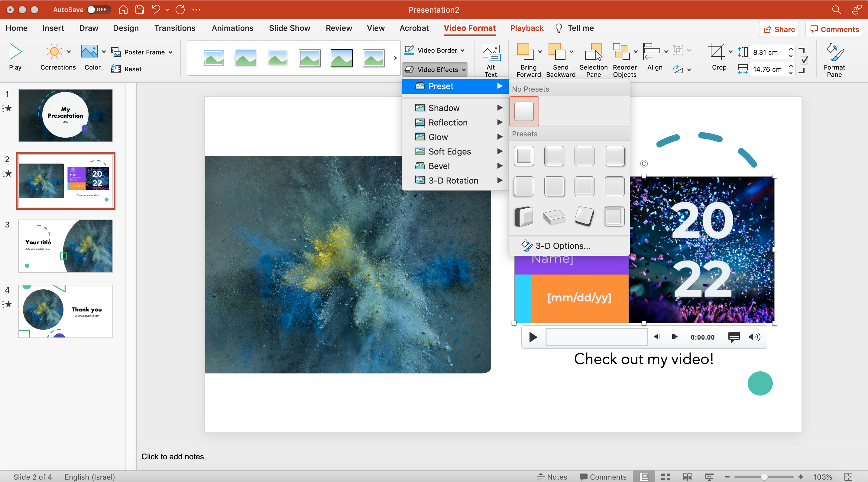Viewport: 868px width, 482px height.
Task: Switch to Slide Sorter view icon
Action: [x=666, y=477]
